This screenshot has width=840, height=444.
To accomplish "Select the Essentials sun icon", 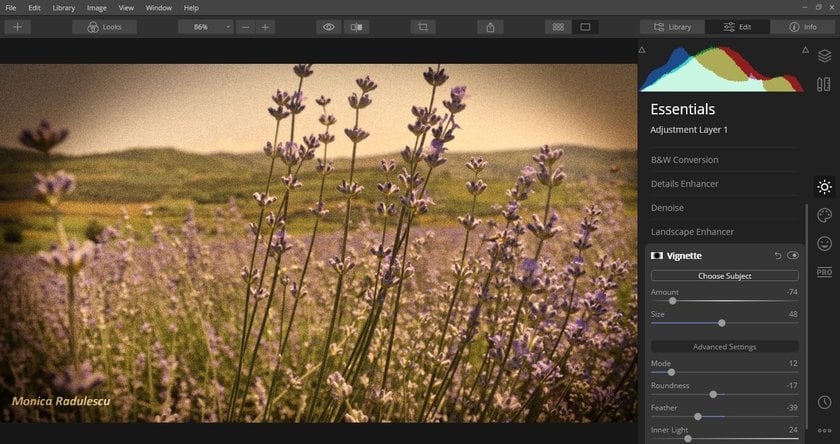I will [x=824, y=187].
